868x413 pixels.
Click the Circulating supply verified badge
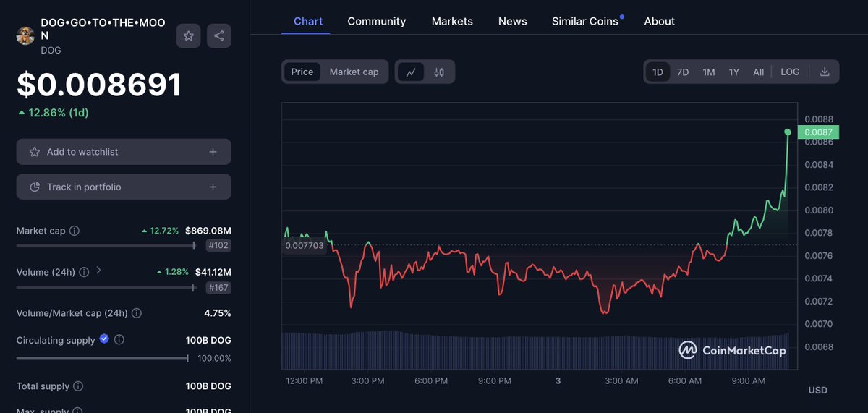click(x=104, y=339)
